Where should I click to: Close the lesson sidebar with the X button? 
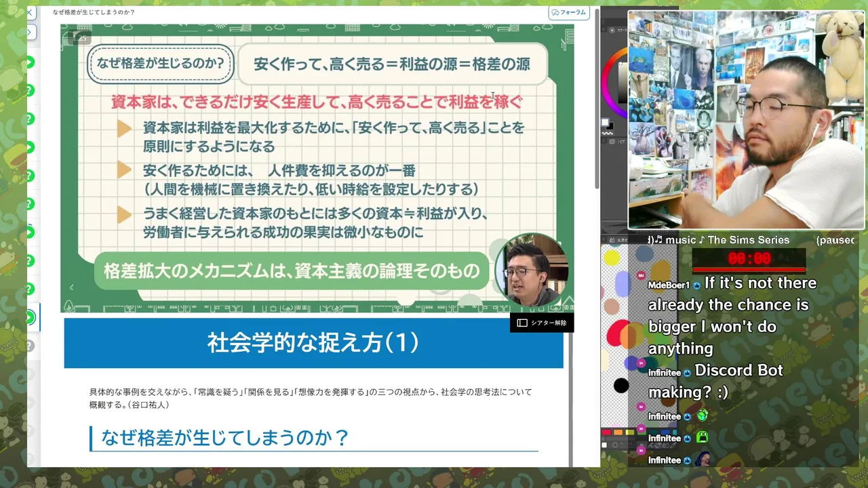[30, 12]
